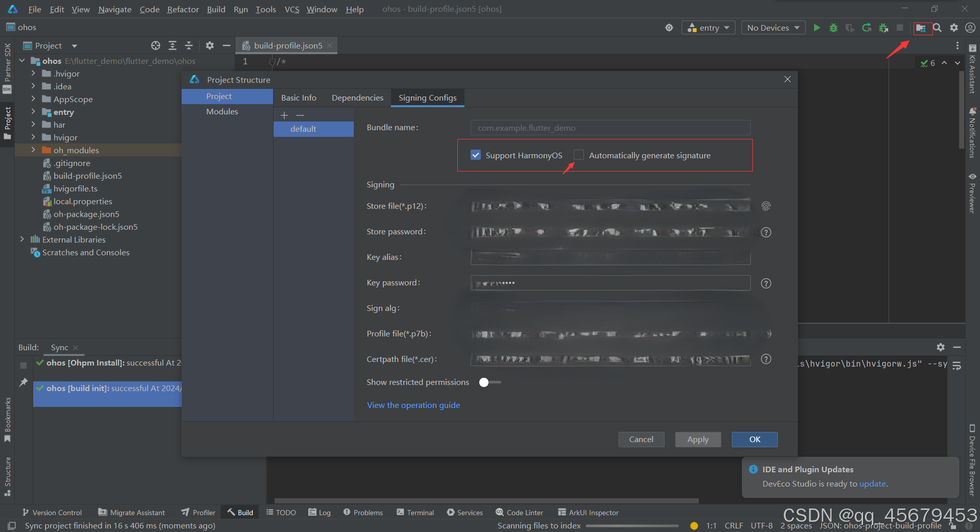
Task: Cancel the Project Structure dialog
Action: pyautogui.click(x=641, y=439)
